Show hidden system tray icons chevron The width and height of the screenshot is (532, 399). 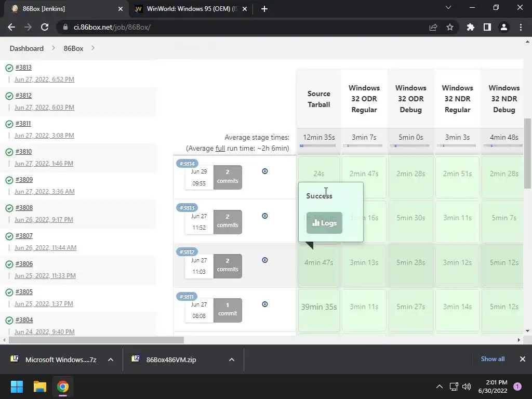tap(440, 387)
